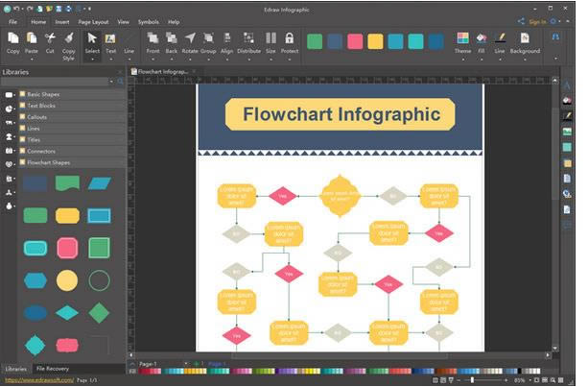Image resolution: width=588 pixels, height=387 pixels.
Task: Activate the Text tool
Action: (110, 42)
